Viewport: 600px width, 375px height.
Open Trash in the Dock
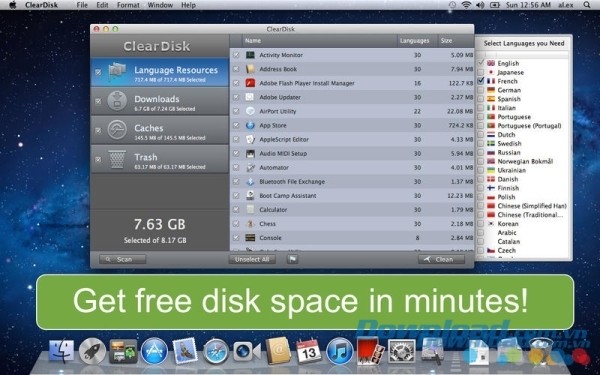click(x=540, y=351)
